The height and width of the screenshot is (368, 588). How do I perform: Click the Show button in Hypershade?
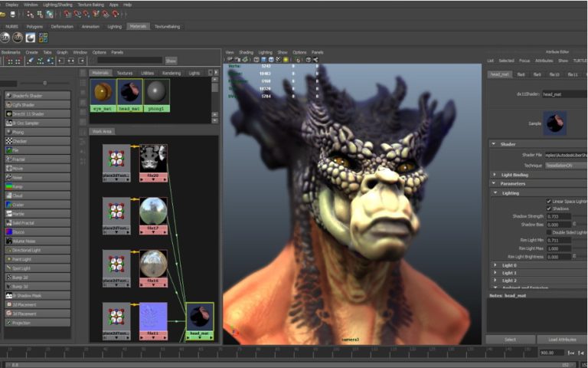point(171,61)
